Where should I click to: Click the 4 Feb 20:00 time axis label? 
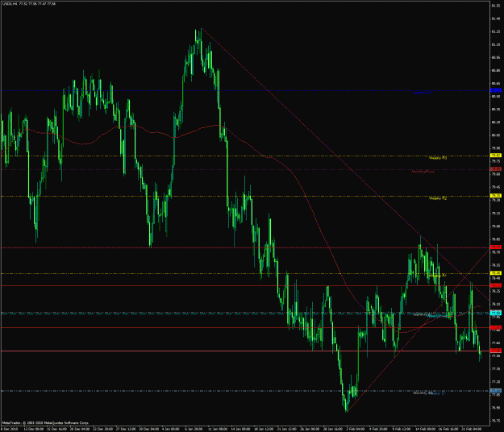point(378,429)
